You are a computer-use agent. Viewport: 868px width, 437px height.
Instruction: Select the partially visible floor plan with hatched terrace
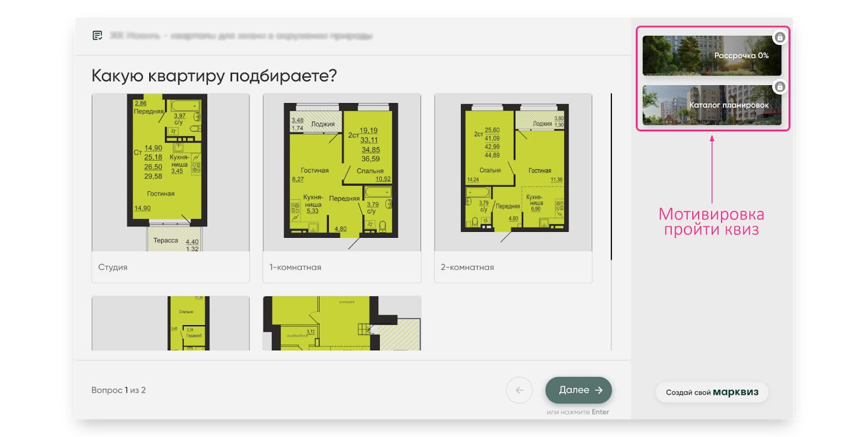pos(342,323)
